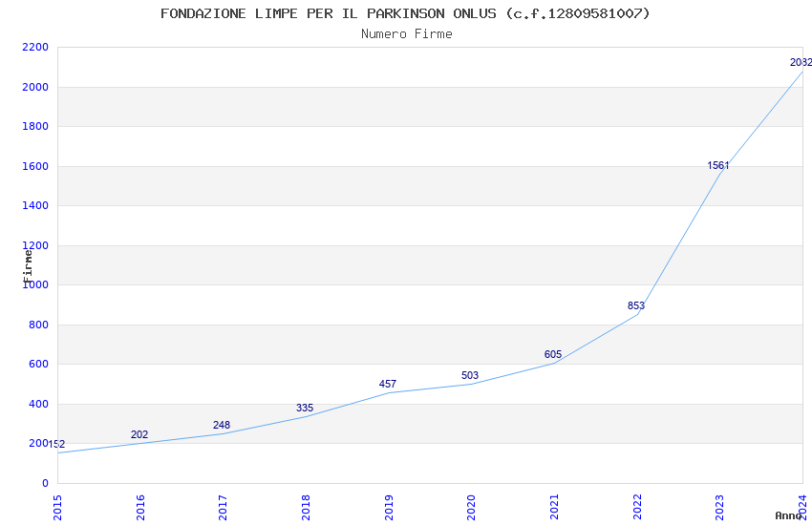Click the subtitle Numero Firme
Viewport: 812px width, 525px height.
click(407, 34)
